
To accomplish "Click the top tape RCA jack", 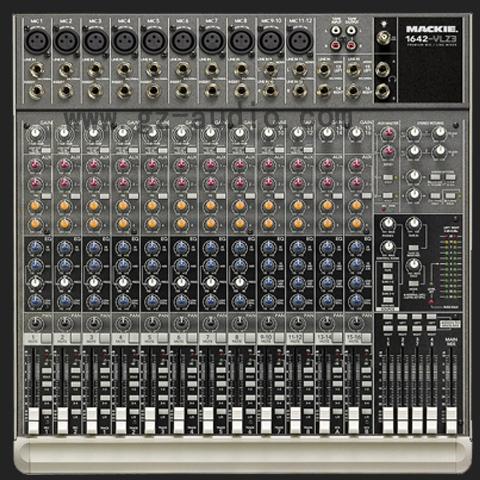I will 336,31.
